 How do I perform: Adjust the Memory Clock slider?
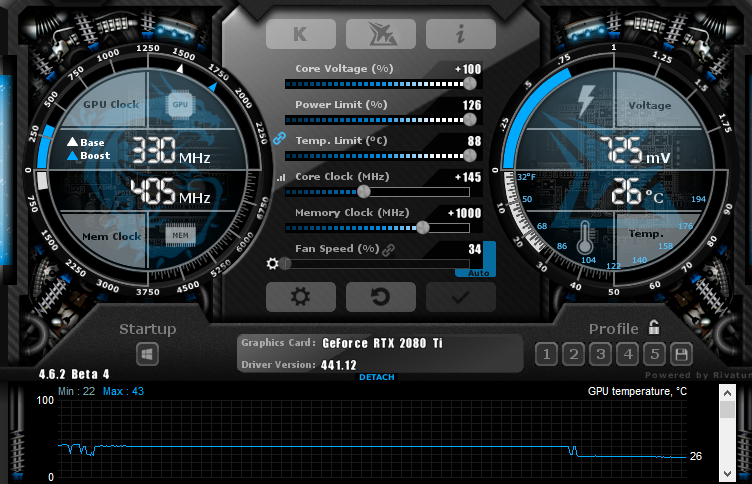pos(377,228)
